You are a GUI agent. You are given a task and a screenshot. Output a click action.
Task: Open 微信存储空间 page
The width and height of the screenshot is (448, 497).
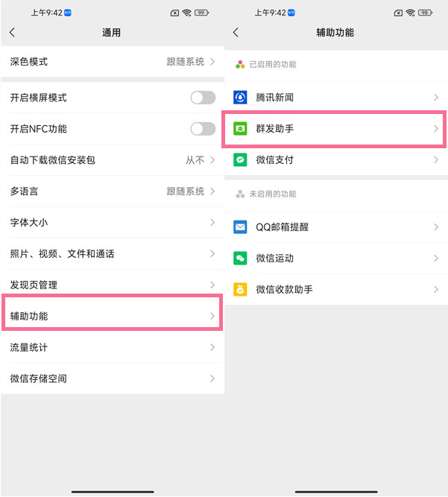(112, 379)
